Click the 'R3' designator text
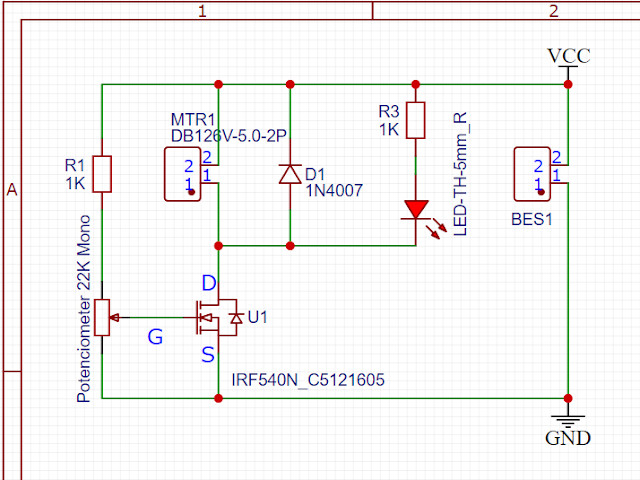The height and width of the screenshot is (480, 640). [x=389, y=111]
